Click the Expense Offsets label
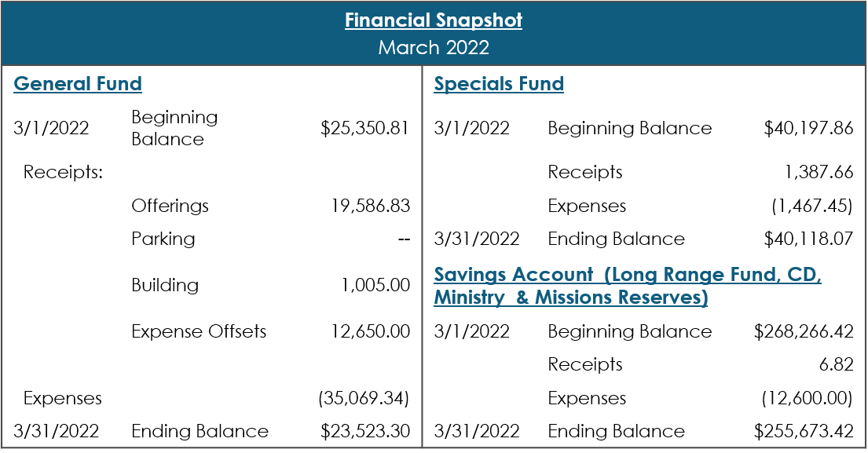Screen dimensions: 868x453 tap(199, 331)
